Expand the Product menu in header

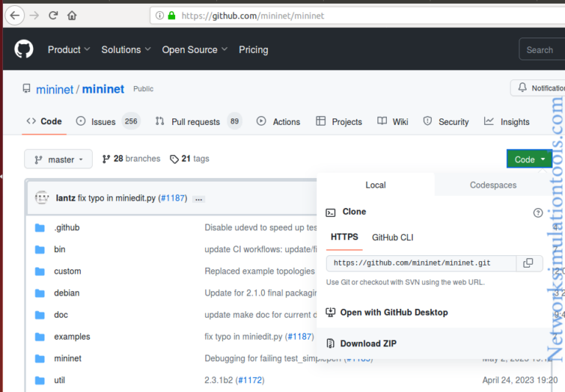(68, 50)
